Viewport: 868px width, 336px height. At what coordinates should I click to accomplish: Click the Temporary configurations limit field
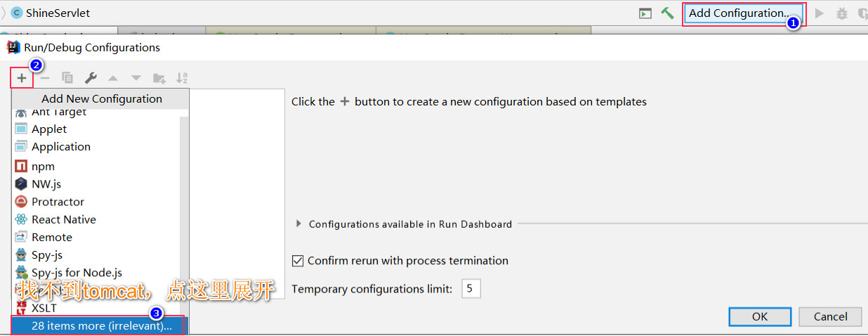click(471, 288)
